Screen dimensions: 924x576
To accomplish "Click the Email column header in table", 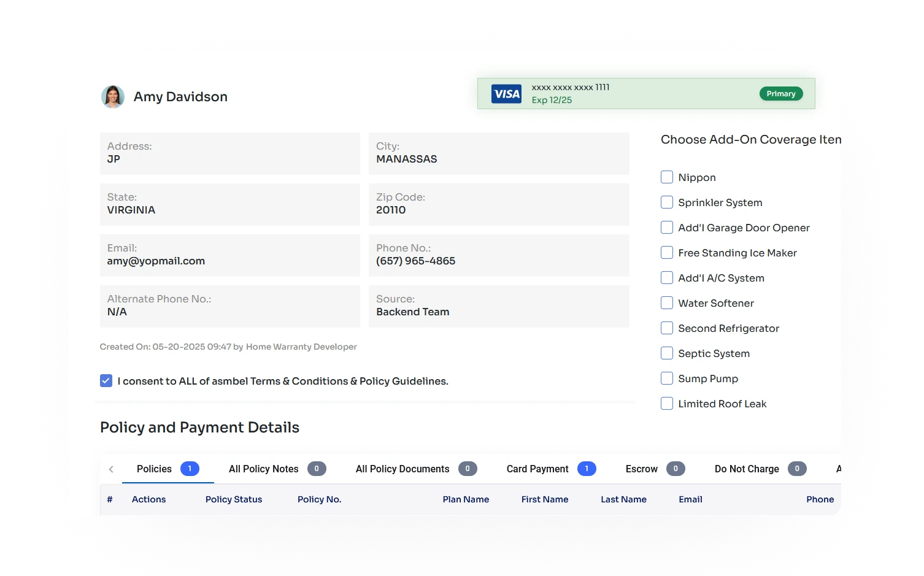I will [x=690, y=499].
